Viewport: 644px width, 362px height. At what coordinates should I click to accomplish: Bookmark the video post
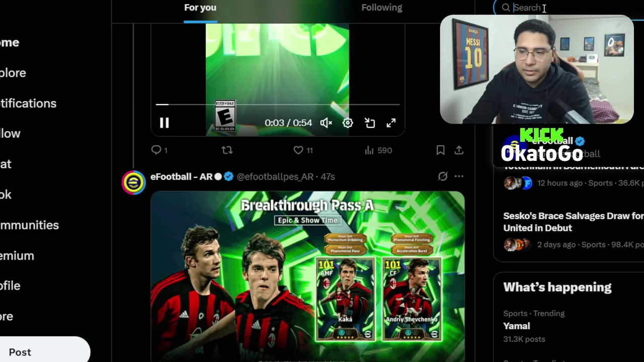(440, 150)
